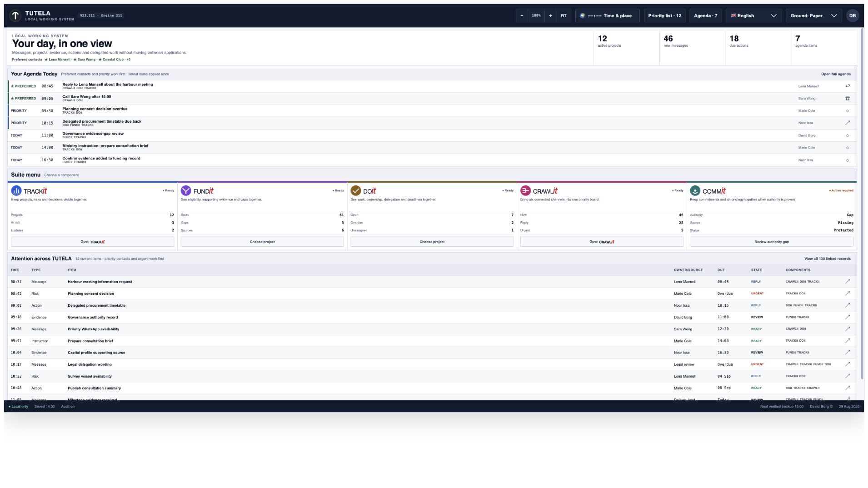This screenshot has width=868, height=488.
Task: Click the FIT zoom button
Action: click(564, 16)
